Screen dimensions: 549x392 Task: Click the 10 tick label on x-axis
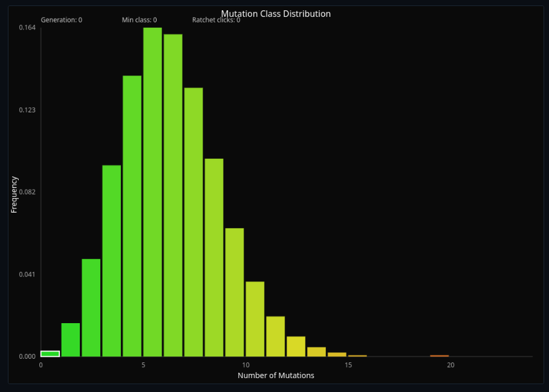pyautogui.click(x=246, y=365)
